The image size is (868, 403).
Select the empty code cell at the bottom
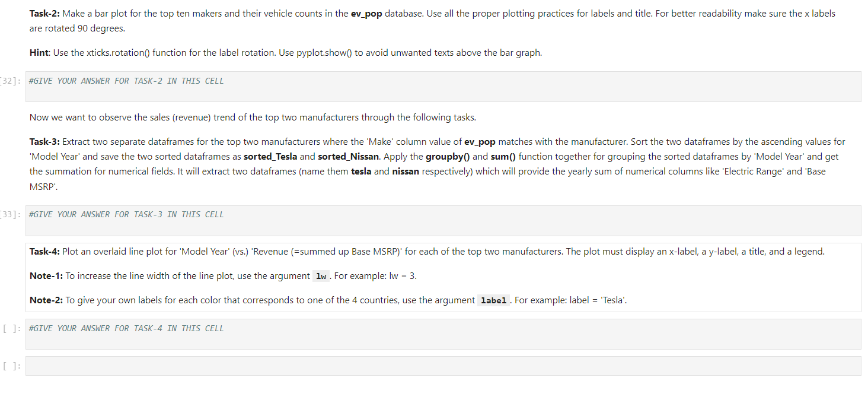[237, 366]
